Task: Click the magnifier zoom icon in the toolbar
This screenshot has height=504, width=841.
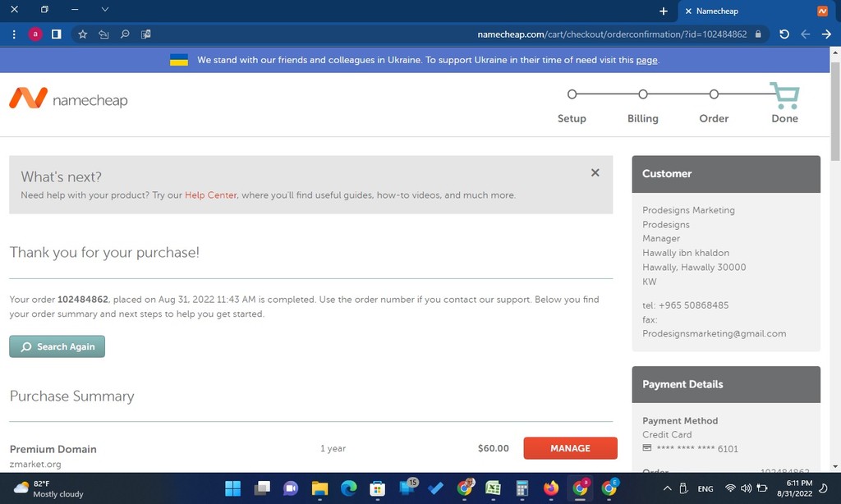Action: pyautogui.click(x=125, y=34)
